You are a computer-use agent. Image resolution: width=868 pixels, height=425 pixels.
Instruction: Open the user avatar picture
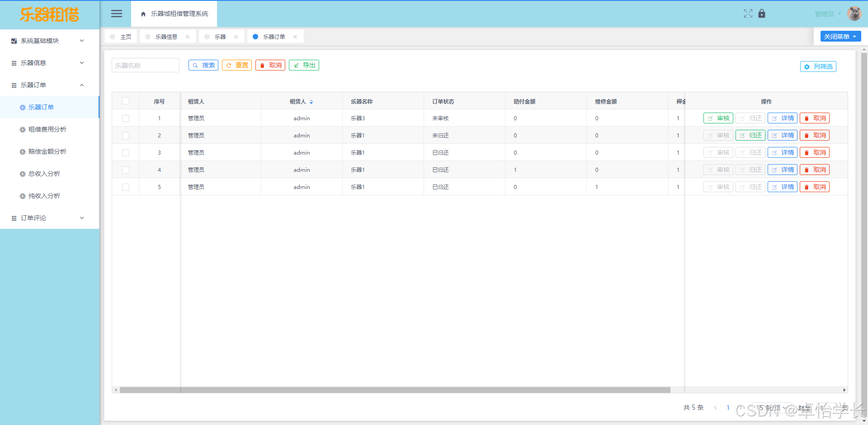click(x=854, y=14)
